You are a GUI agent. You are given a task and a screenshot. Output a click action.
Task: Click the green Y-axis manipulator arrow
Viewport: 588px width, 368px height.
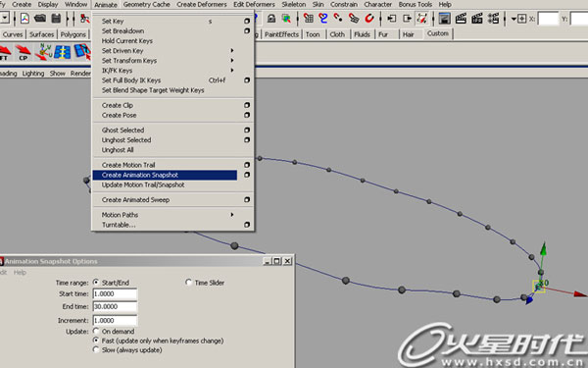543,249
